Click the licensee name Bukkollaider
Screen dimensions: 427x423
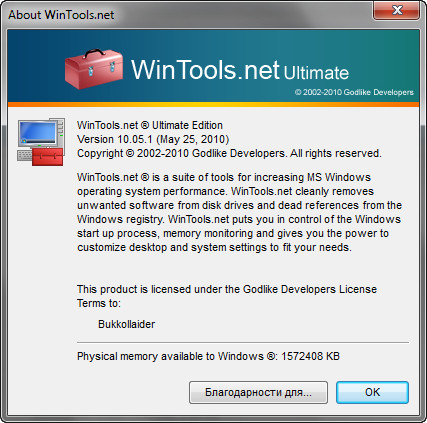[127, 324]
